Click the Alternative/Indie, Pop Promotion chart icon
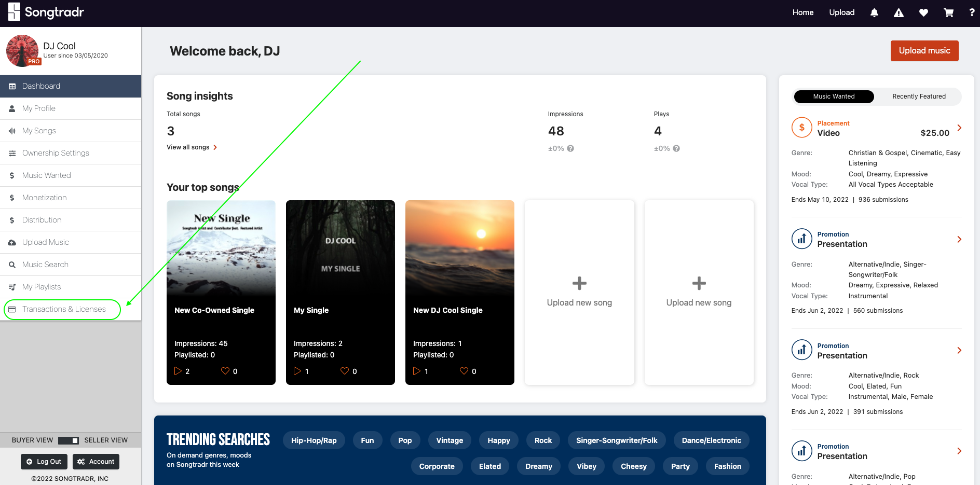 pyautogui.click(x=802, y=451)
